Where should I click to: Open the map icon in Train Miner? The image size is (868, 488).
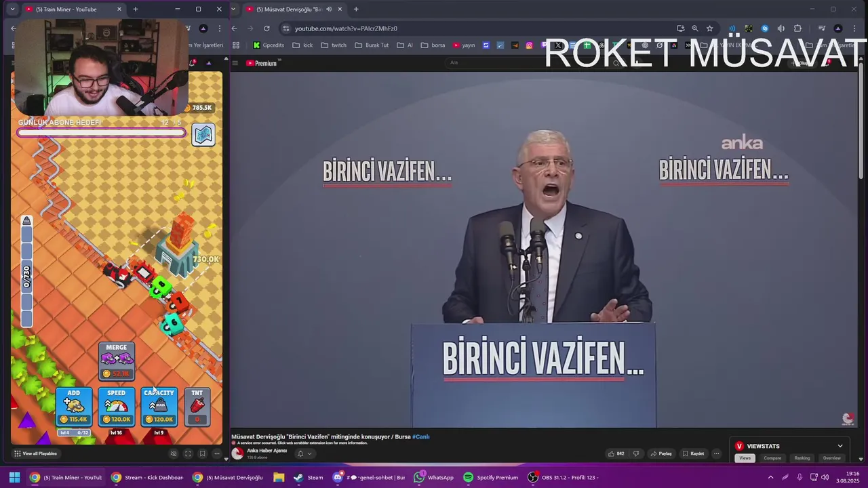[x=203, y=135]
